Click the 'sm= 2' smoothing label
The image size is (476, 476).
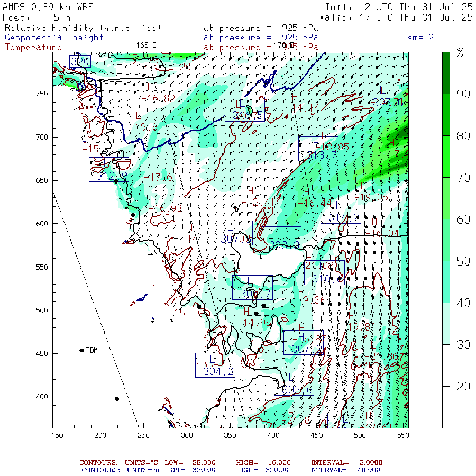point(421,38)
